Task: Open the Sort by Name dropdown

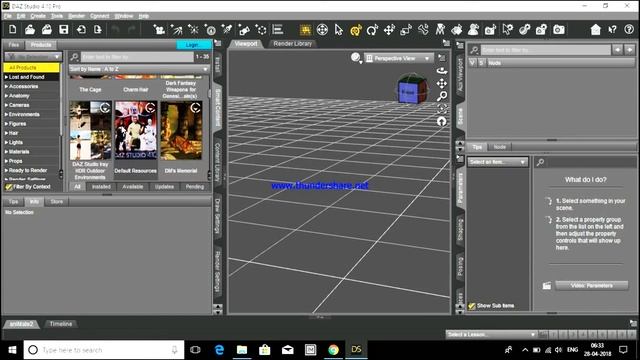Action: click(x=139, y=69)
